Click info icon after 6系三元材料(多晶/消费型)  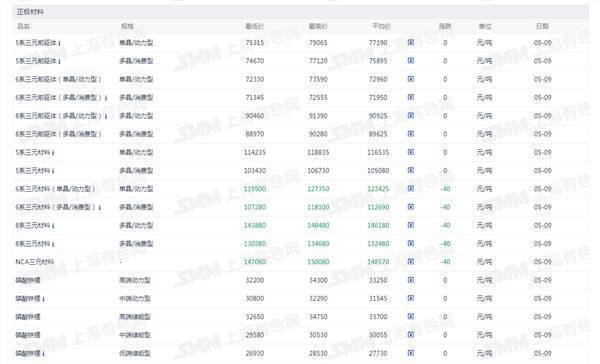point(100,208)
